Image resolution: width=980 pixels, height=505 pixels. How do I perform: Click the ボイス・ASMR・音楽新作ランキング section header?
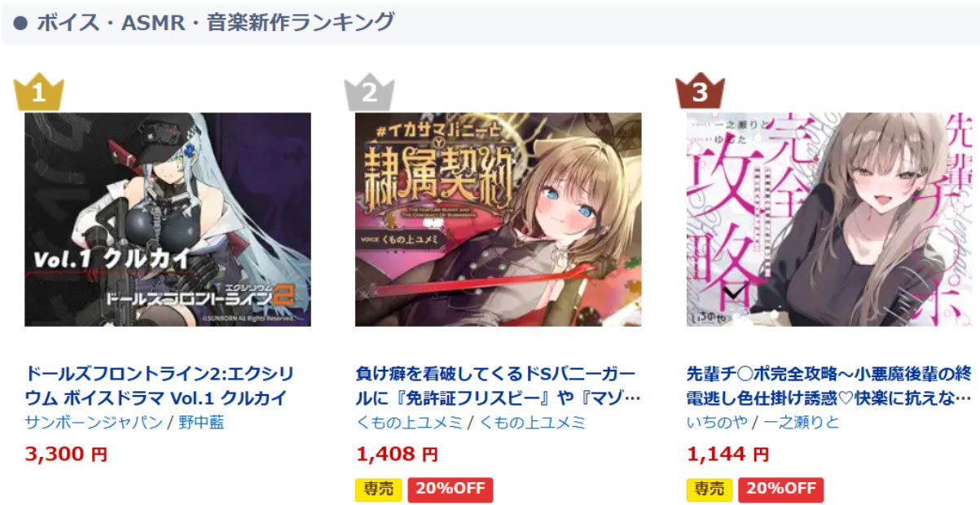(x=215, y=22)
